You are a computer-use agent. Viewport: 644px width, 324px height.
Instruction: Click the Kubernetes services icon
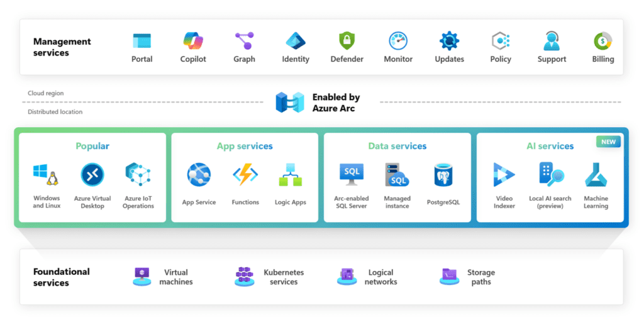click(244, 277)
